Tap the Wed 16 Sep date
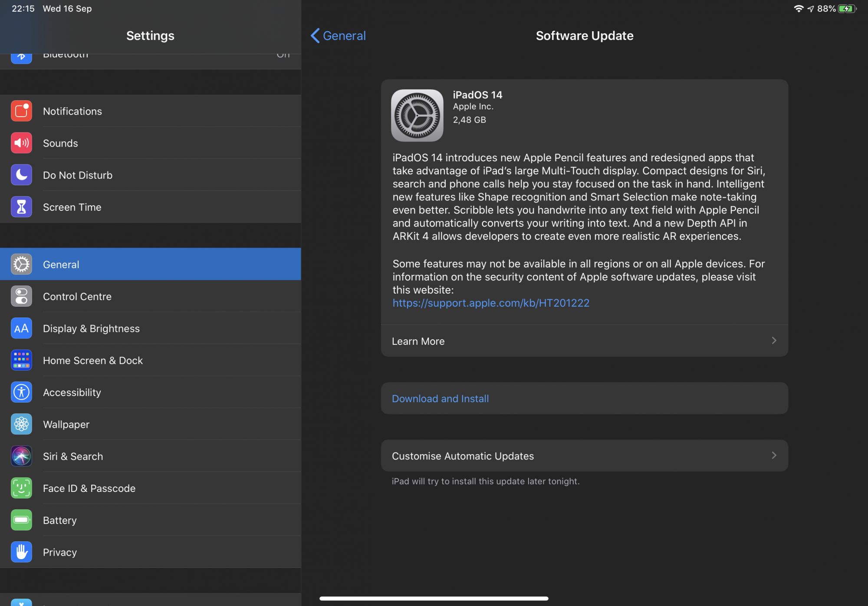Viewport: 868px width, 606px height. (x=67, y=9)
